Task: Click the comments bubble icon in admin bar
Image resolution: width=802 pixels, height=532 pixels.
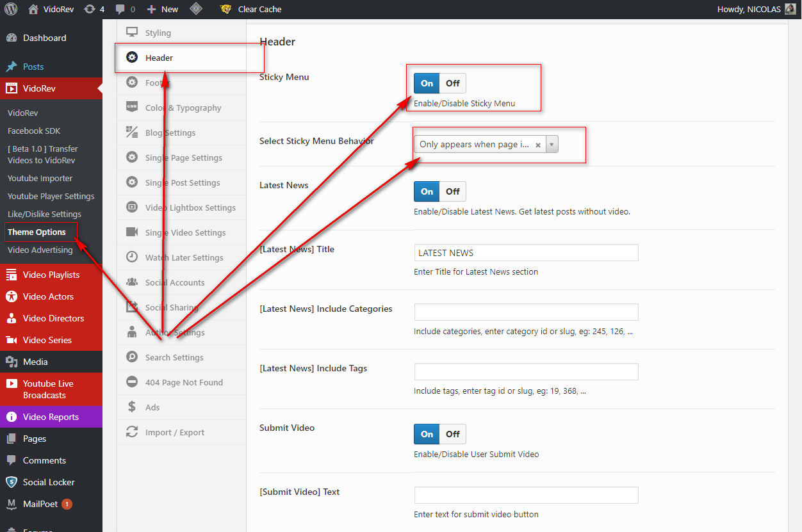Action: pos(120,9)
